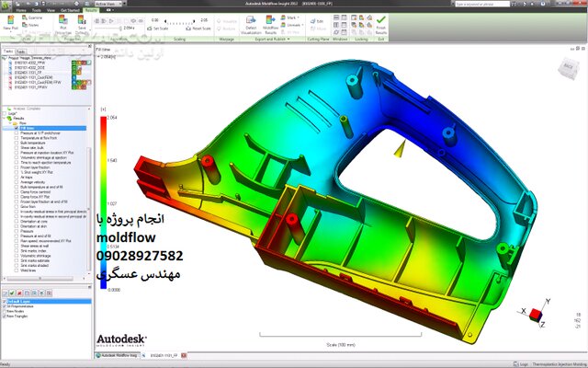This screenshot has width=588, height=368.
Task: Click the Moldflow application menu button
Action: (x=6, y=6)
